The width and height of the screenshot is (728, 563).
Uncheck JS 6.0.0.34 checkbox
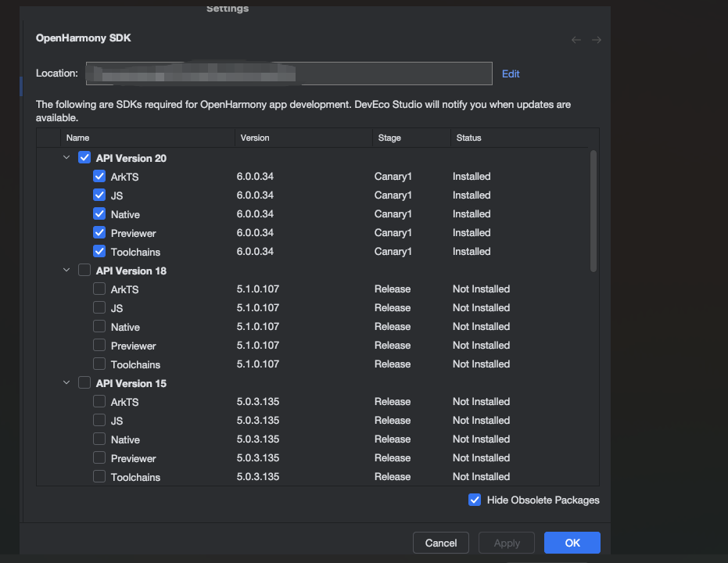coord(99,195)
